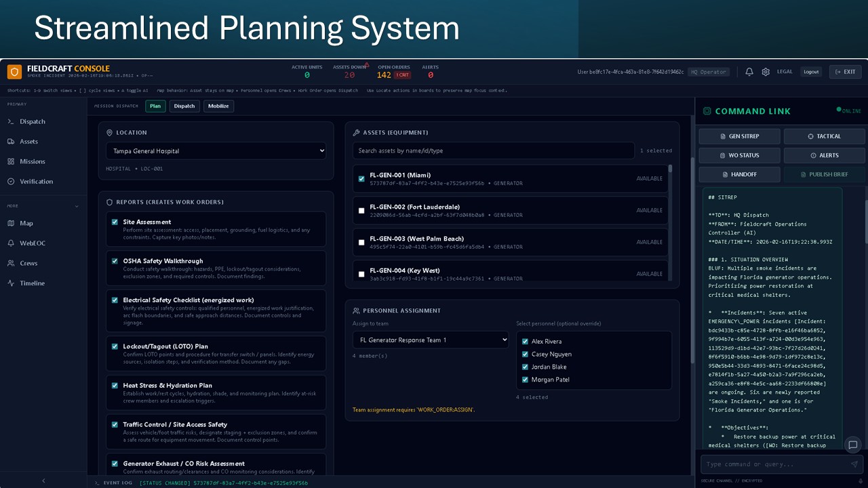Click the Missions grid icon in sidebar
The width and height of the screenshot is (868, 488).
(x=11, y=161)
